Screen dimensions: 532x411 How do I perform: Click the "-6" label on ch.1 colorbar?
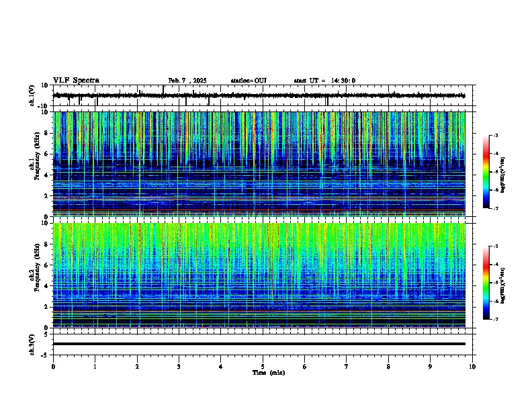pos(495,190)
